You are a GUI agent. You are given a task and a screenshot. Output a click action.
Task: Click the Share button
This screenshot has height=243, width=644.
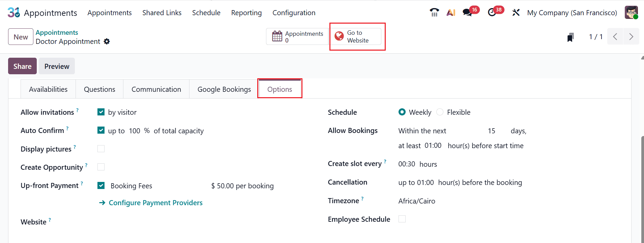(x=22, y=66)
